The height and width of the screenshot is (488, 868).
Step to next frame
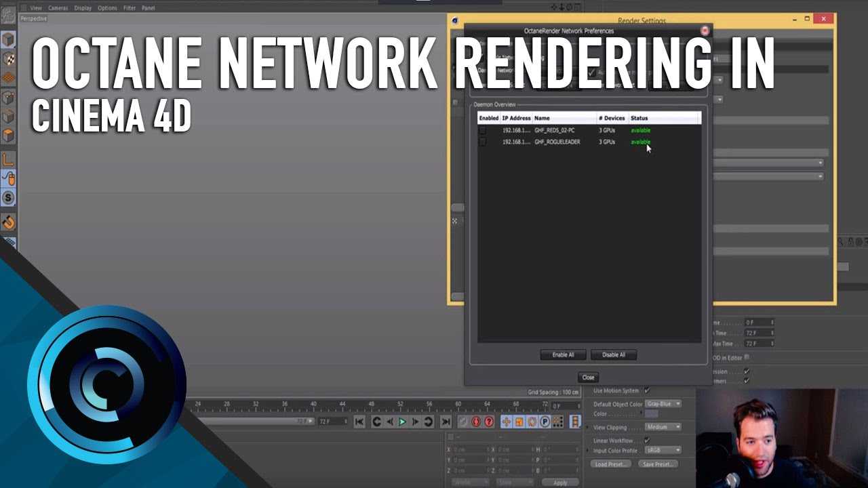point(415,422)
